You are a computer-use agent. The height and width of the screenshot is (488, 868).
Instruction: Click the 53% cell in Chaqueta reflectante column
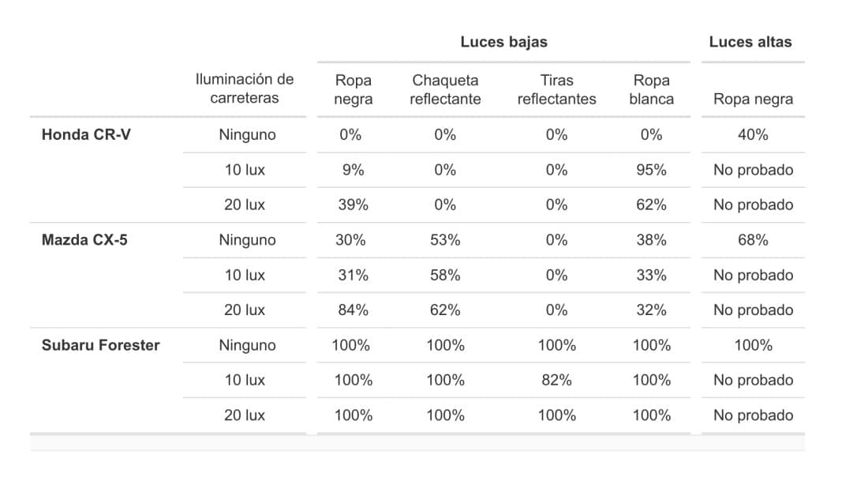click(445, 240)
